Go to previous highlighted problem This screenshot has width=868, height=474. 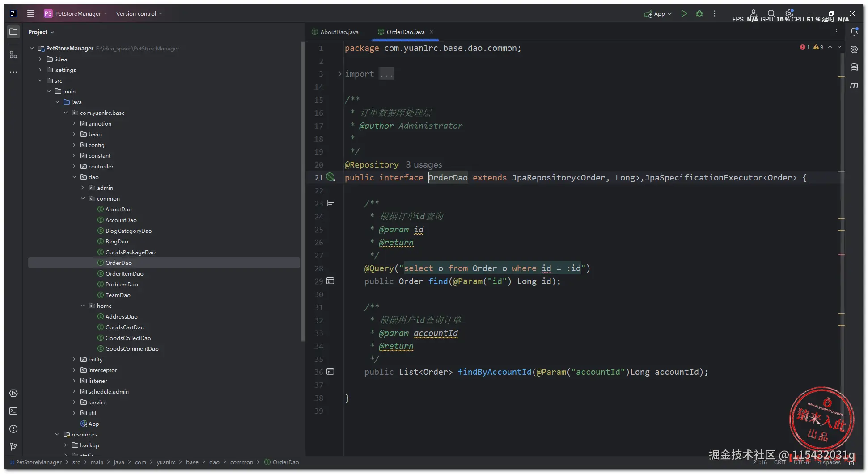point(830,47)
